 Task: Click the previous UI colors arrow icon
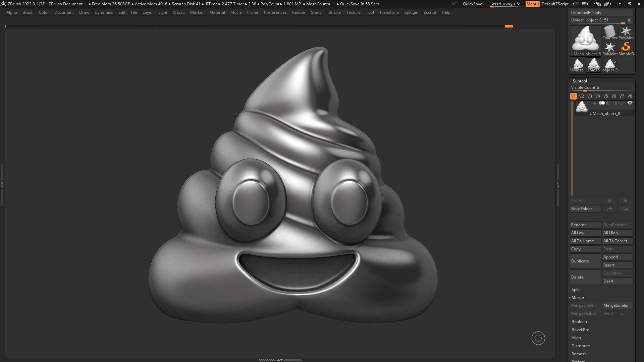point(576,4)
